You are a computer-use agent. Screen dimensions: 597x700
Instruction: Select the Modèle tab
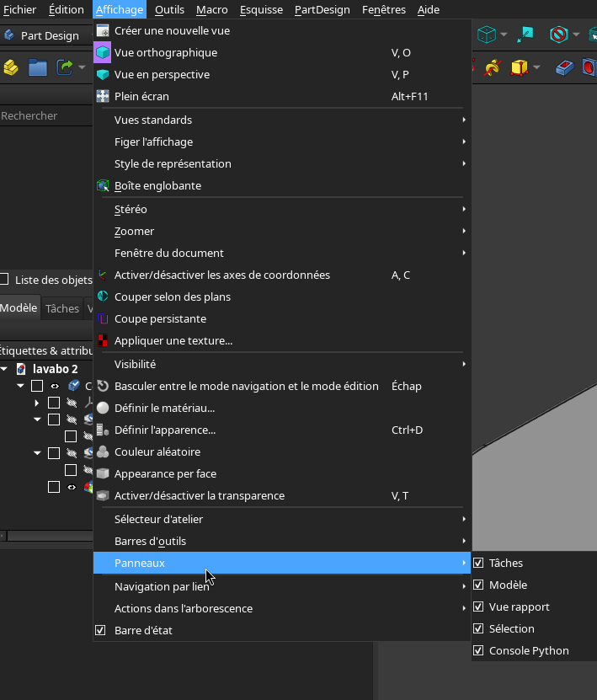pos(19,307)
